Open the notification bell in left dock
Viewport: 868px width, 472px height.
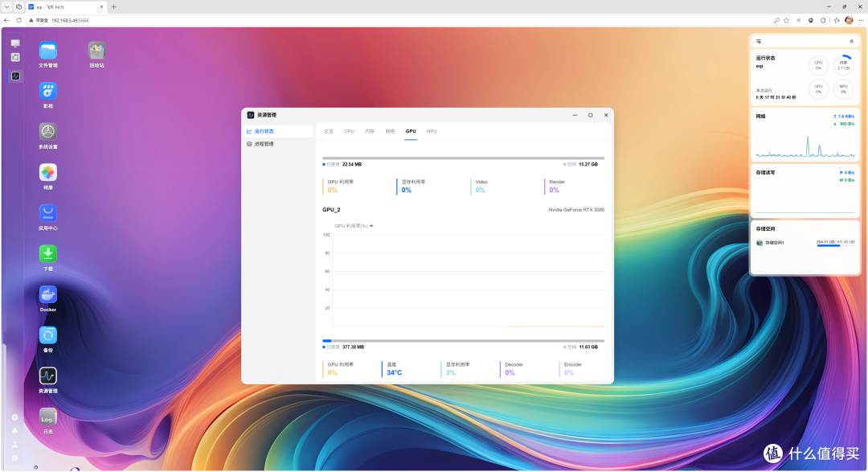15,430
